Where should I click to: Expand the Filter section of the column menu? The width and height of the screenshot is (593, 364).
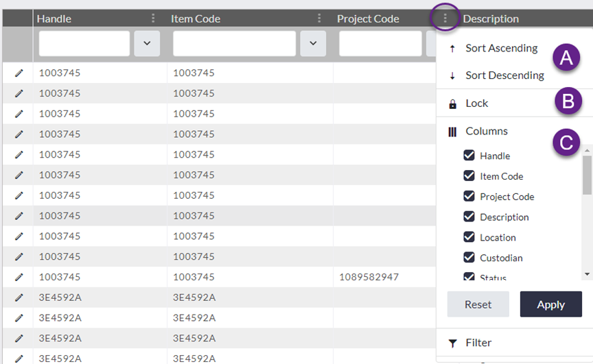pyautogui.click(x=478, y=343)
